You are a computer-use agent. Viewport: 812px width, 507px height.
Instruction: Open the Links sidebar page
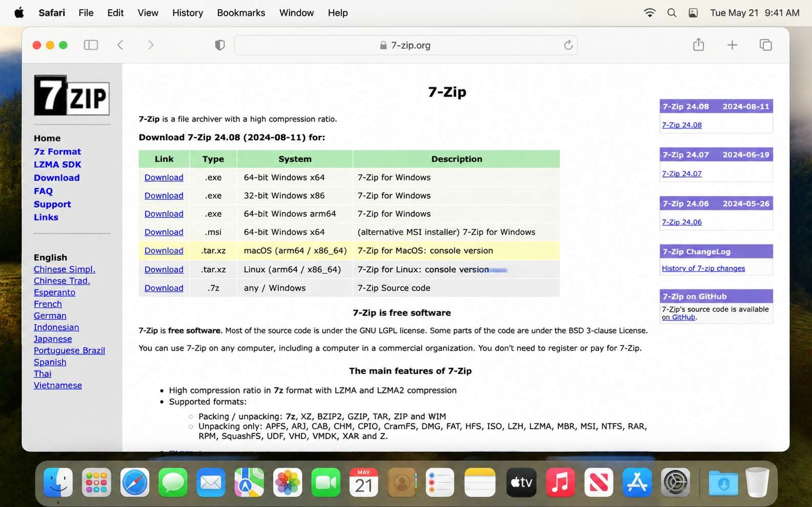tap(46, 217)
